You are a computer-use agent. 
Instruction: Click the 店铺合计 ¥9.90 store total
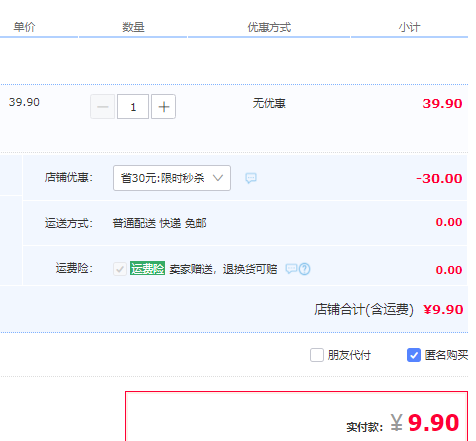tap(388, 310)
